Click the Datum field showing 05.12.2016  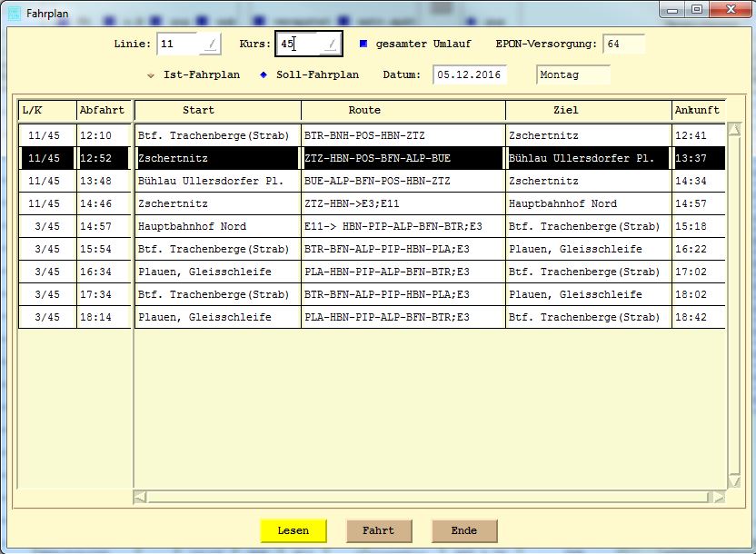coord(469,74)
